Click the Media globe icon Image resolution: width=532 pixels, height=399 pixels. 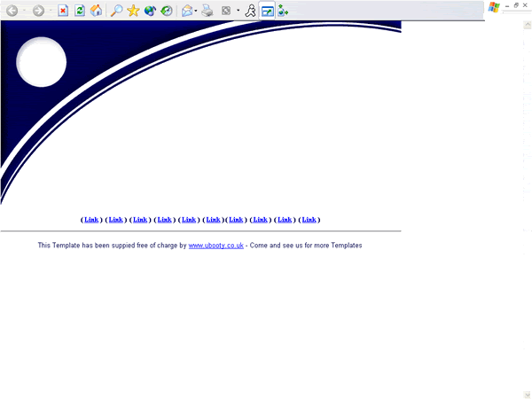[149, 11]
